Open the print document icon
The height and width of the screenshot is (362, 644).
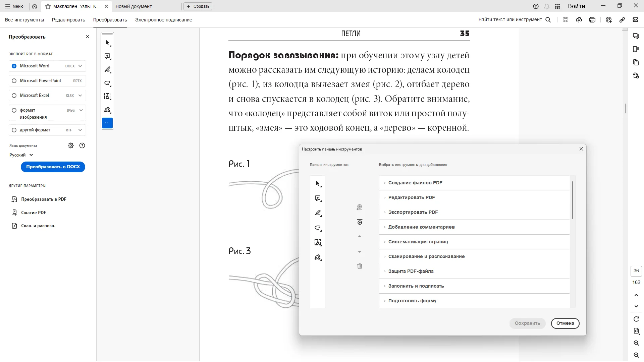pos(592,20)
